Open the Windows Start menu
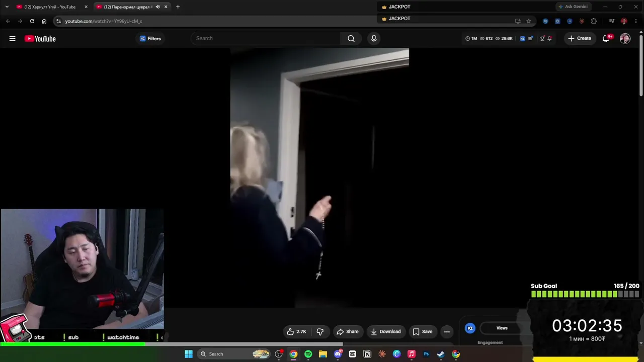Viewport: 644px width, 362px height. (x=189, y=354)
